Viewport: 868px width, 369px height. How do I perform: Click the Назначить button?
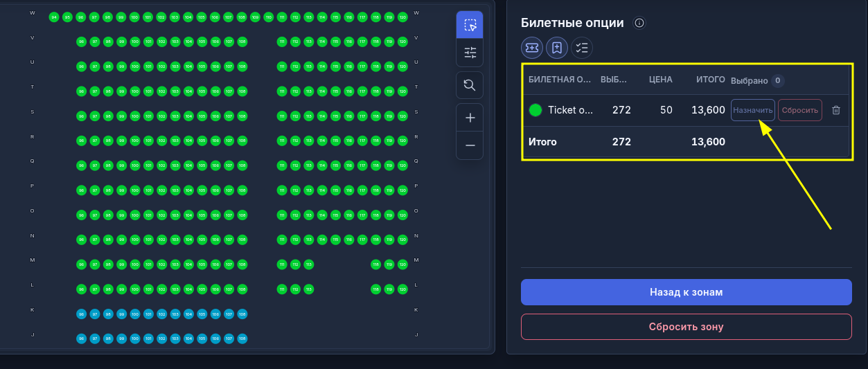coord(753,110)
